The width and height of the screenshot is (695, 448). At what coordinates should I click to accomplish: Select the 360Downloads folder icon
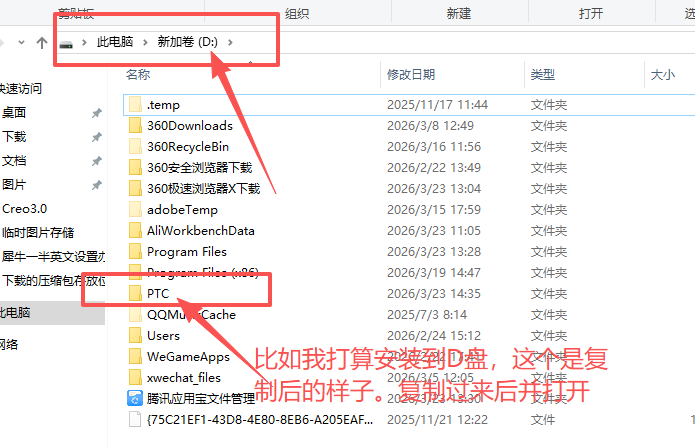[135, 125]
